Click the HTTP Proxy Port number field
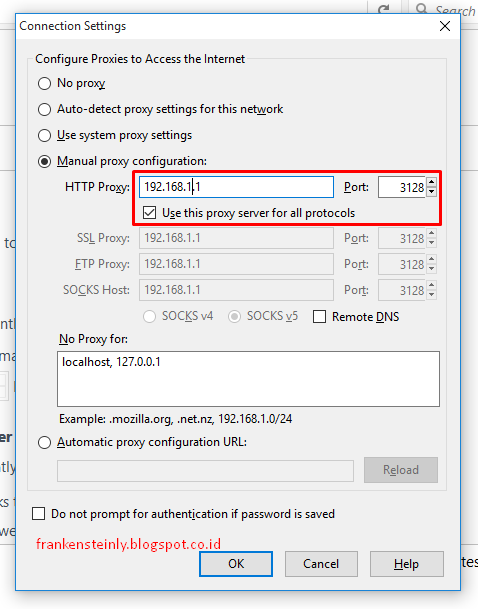Screen dimensions: 478x609 coord(402,187)
